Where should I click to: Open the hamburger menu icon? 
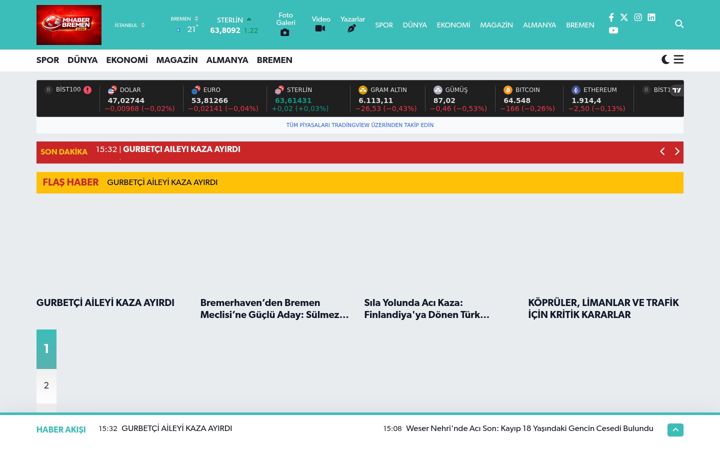679,59
